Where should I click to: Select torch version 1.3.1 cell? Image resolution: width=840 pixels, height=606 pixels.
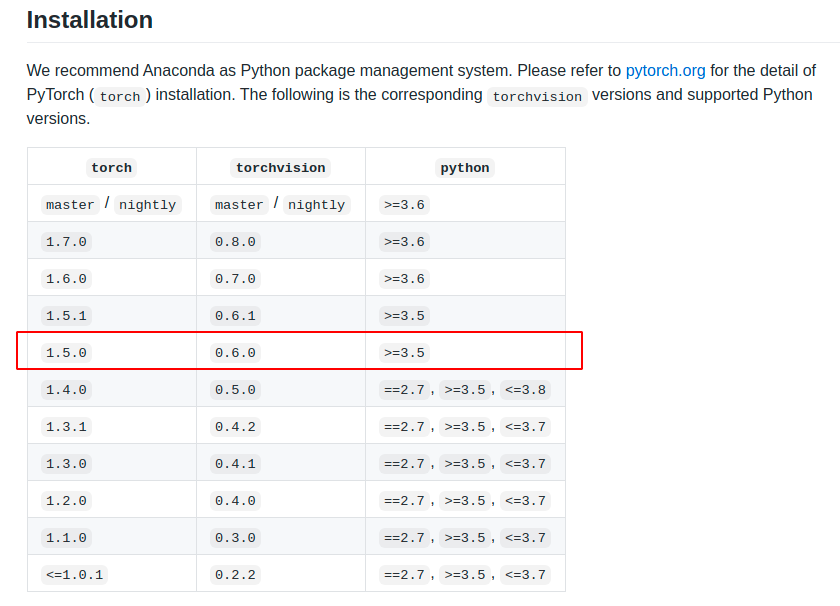click(x=66, y=427)
